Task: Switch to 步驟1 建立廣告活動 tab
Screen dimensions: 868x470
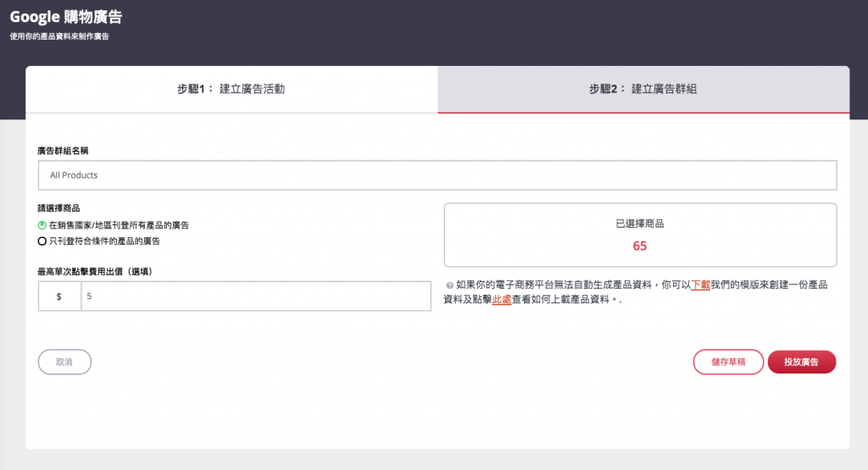Action: tap(231, 90)
